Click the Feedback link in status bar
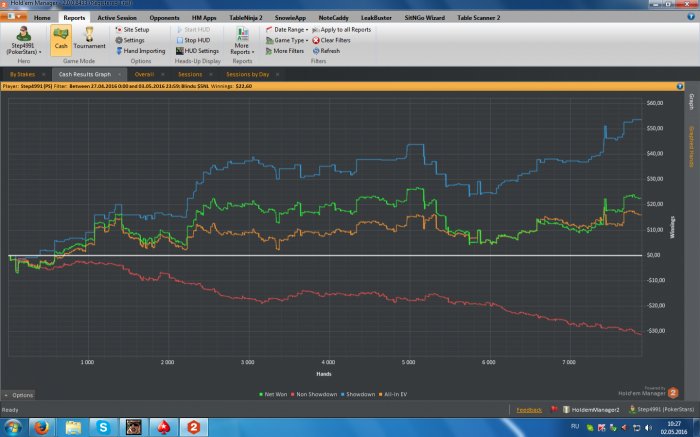This screenshot has width=700, height=437. [527, 409]
